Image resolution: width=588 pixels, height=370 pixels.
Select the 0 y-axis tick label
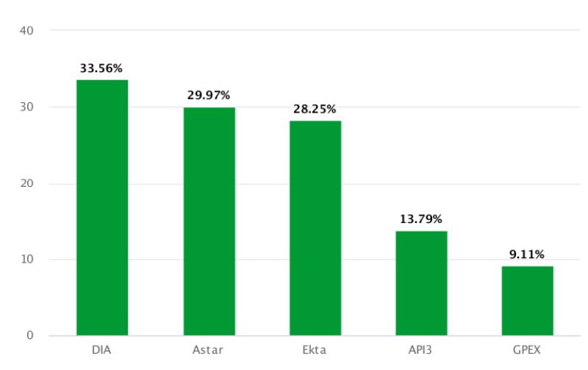point(31,335)
